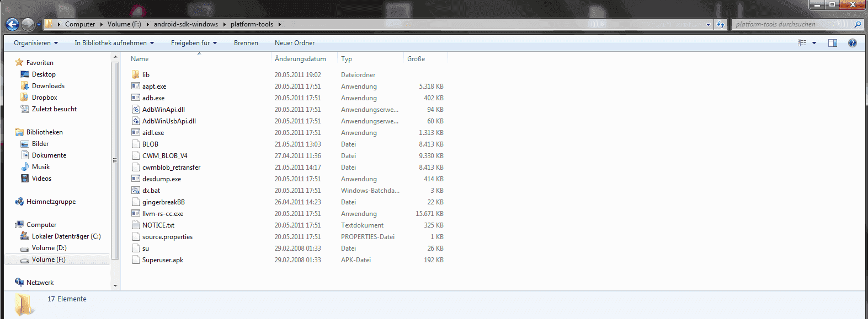Screen dimensions: 868x319
Task: Navigate to Computer breadcrumb
Action: pyautogui.click(x=80, y=24)
